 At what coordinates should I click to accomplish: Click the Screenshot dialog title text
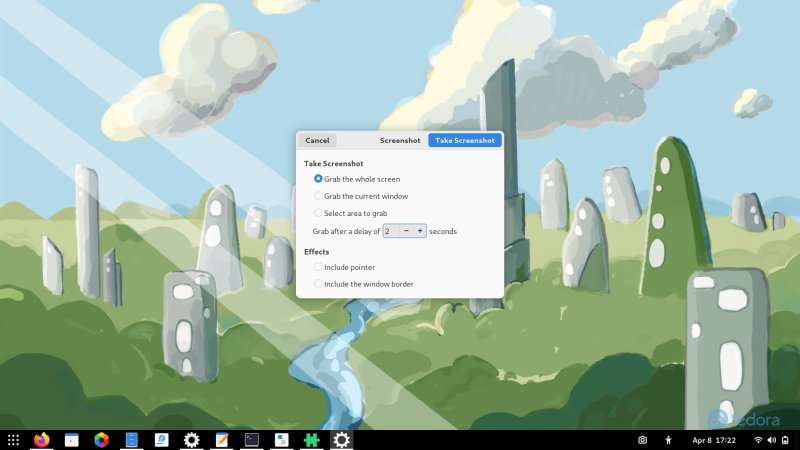(400, 140)
